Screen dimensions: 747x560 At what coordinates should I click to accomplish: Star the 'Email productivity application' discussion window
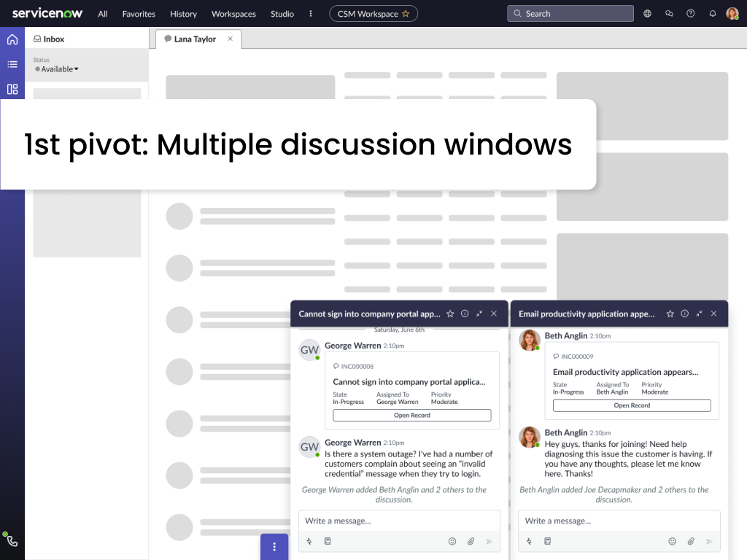click(670, 314)
